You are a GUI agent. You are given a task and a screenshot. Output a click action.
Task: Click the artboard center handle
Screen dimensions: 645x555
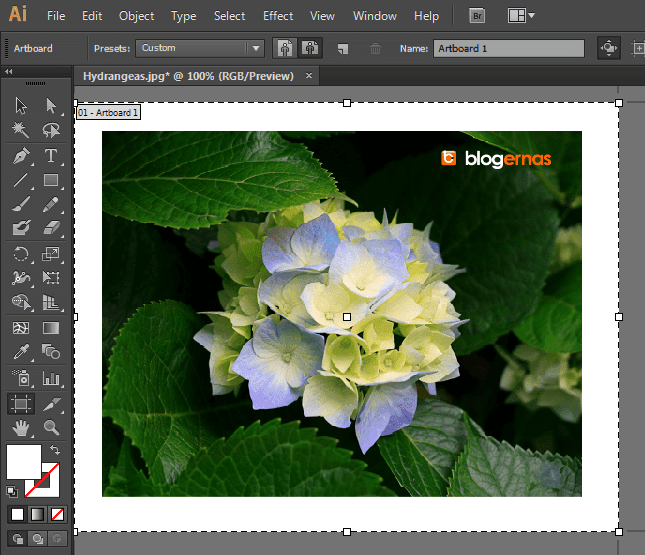(347, 317)
